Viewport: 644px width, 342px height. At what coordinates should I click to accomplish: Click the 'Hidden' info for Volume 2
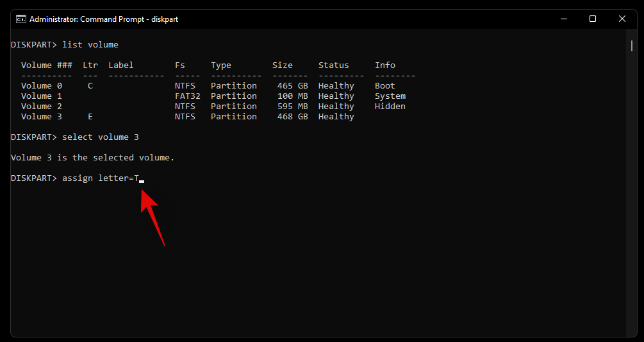[390, 107]
